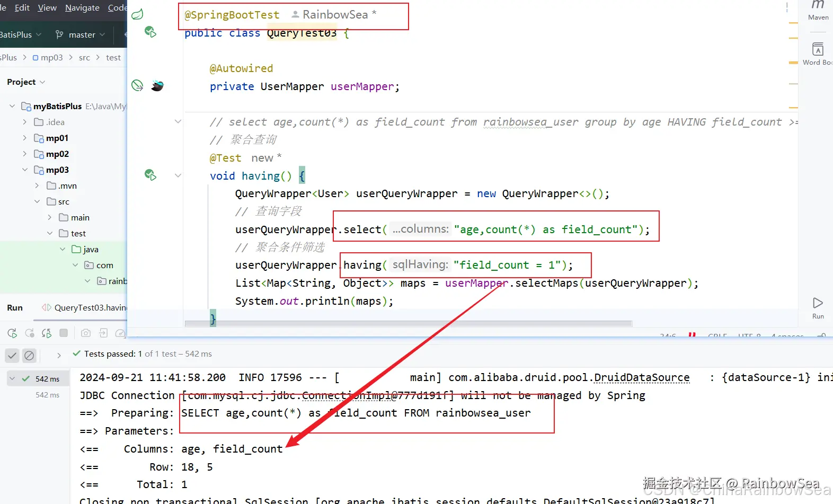
Task: Open the Word Book tool window
Action: [818, 54]
